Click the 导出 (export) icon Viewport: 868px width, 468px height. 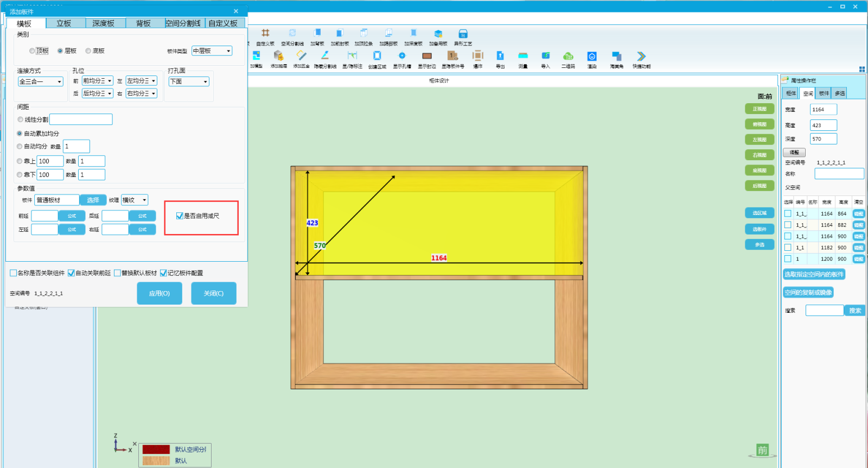tap(500, 56)
